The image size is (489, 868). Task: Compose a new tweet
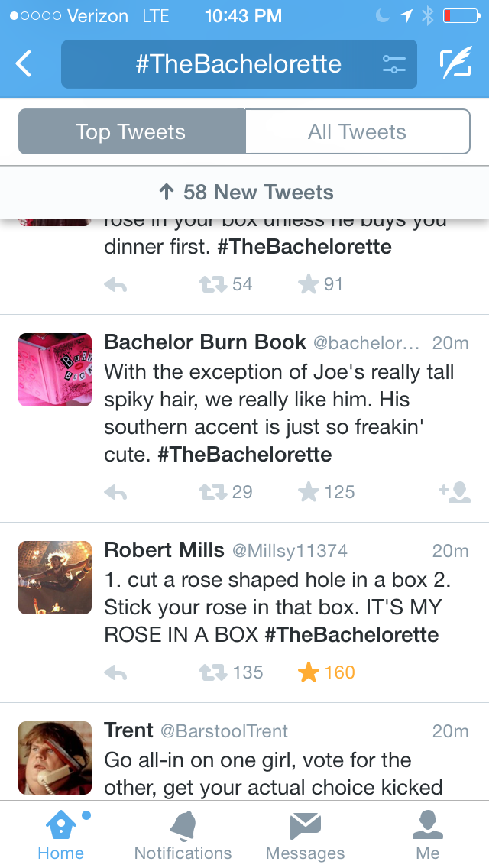(x=455, y=64)
